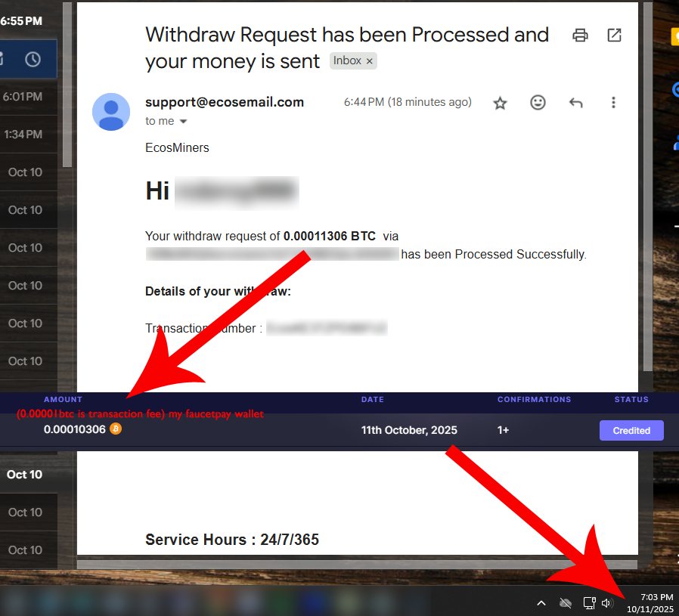Click the DATE column header
The width and height of the screenshot is (679, 616).
tap(373, 400)
